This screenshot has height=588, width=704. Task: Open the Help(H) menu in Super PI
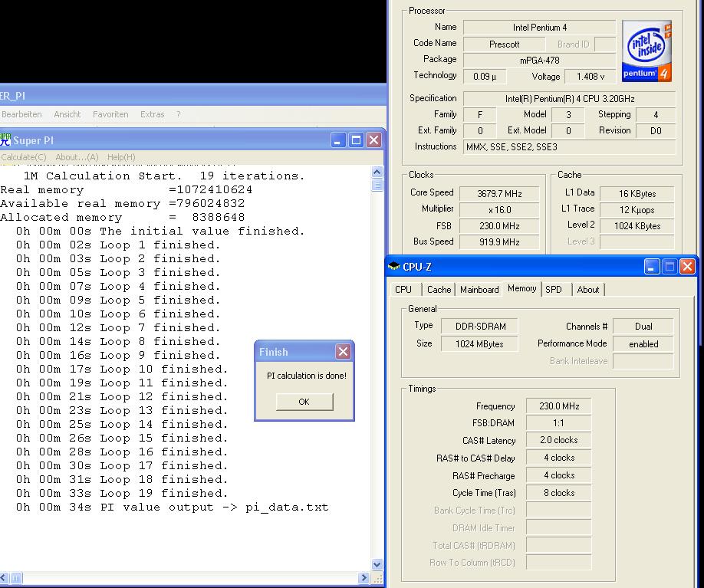(121, 157)
